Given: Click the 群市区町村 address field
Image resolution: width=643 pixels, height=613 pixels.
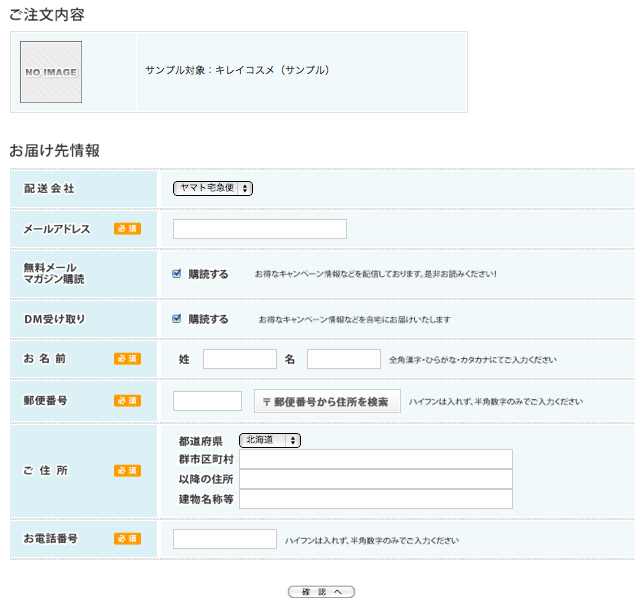Looking at the screenshot, I should [x=375, y=459].
